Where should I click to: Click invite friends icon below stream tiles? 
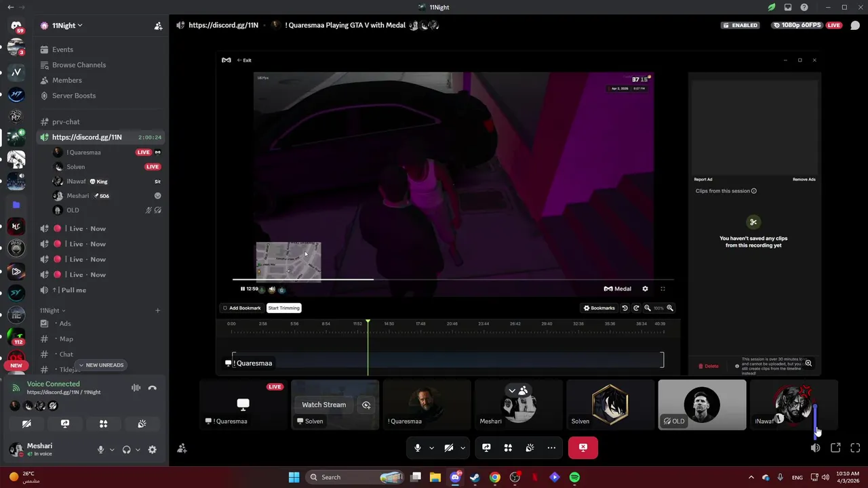tap(182, 448)
